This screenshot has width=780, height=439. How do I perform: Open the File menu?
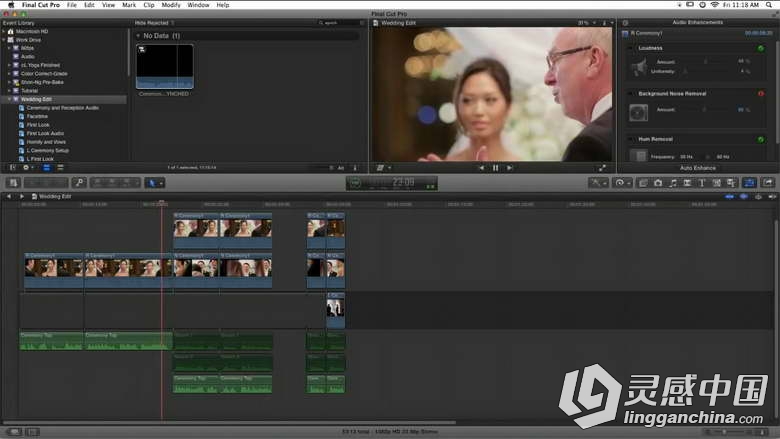(72, 5)
